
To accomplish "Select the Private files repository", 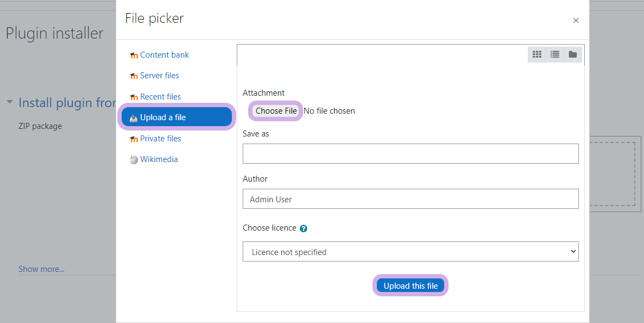I will point(160,139).
